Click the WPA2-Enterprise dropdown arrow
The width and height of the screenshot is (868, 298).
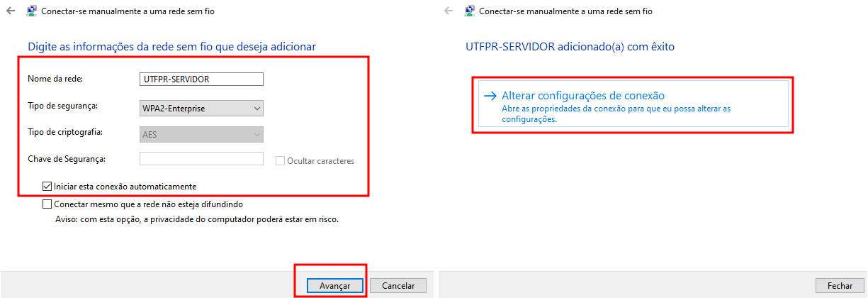[257, 109]
